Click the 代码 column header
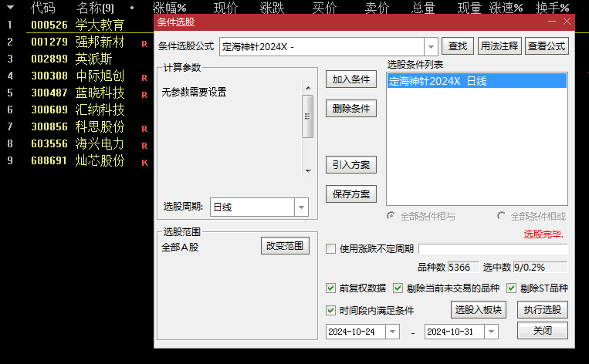 coord(42,8)
